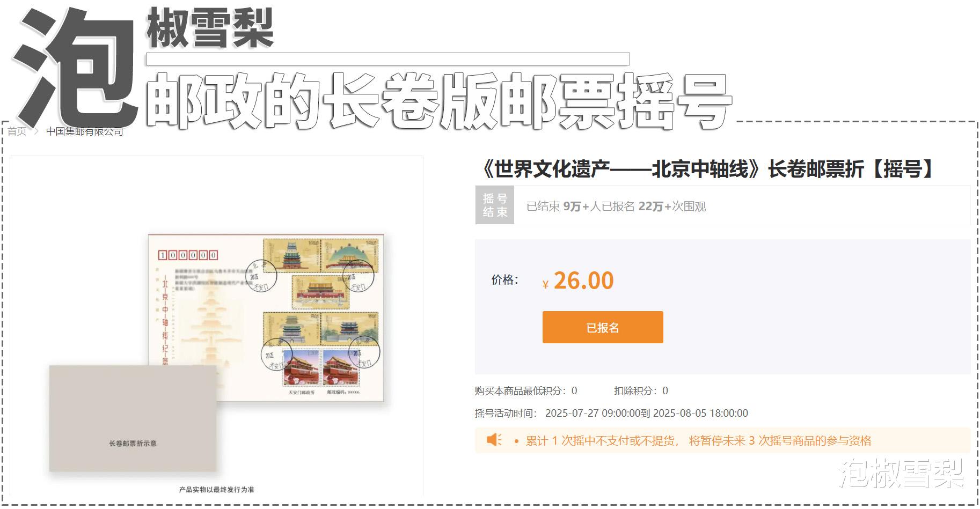Click the ¥ currency symbol
Image resolution: width=980 pixels, height=509 pixels.
coord(546,285)
